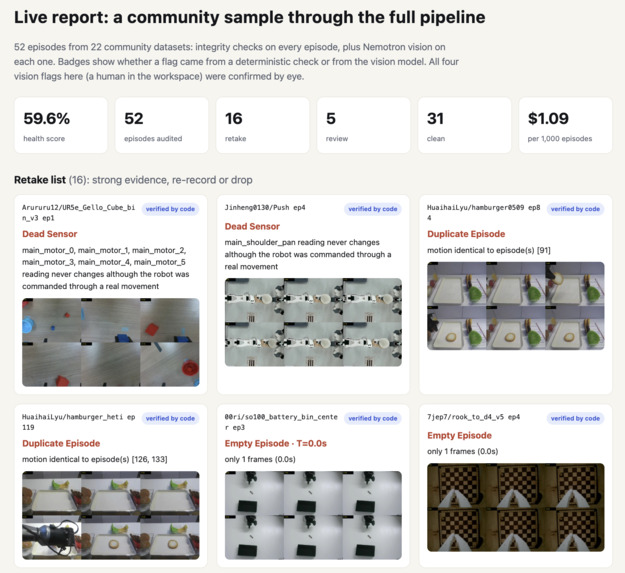Open the Arururu12/UR5e_Gello_Cube_bin_v3 ep1 thumbnail grid
Viewport: 625px width, 573px height.
point(111,342)
